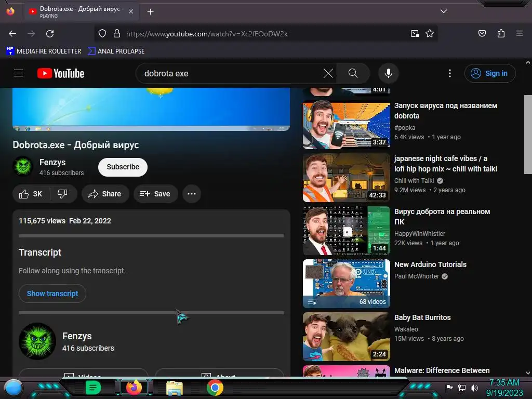Go to the YouTube home logo
This screenshot has width=532, height=399.
(x=61, y=73)
